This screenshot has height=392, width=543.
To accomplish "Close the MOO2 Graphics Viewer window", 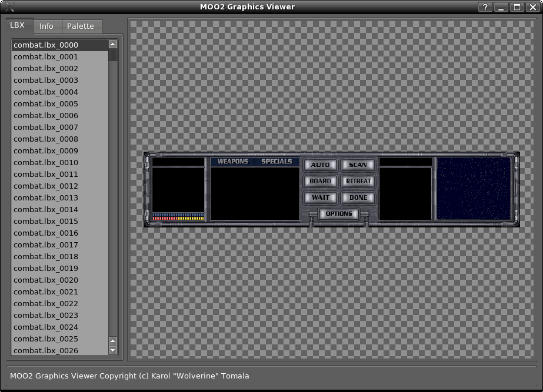I will [533, 7].
